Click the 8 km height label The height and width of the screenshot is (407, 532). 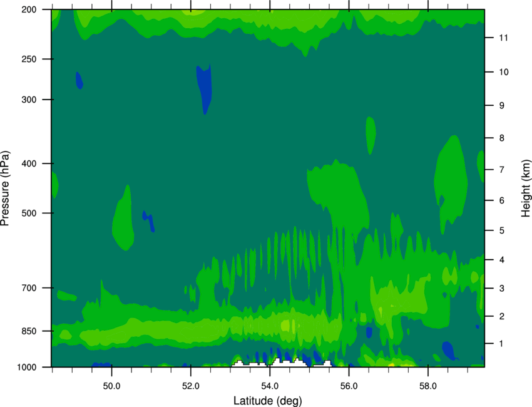click(x=501, y=138)
